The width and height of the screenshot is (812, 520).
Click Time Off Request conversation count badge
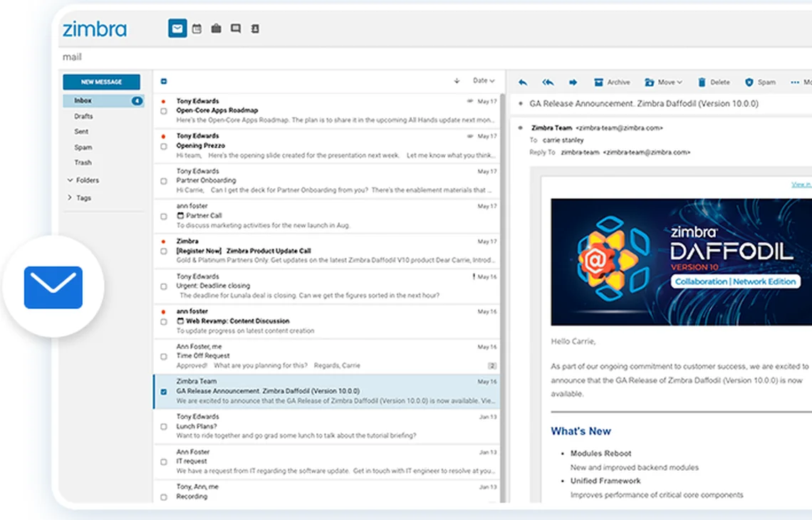click(x=492, y=365)
